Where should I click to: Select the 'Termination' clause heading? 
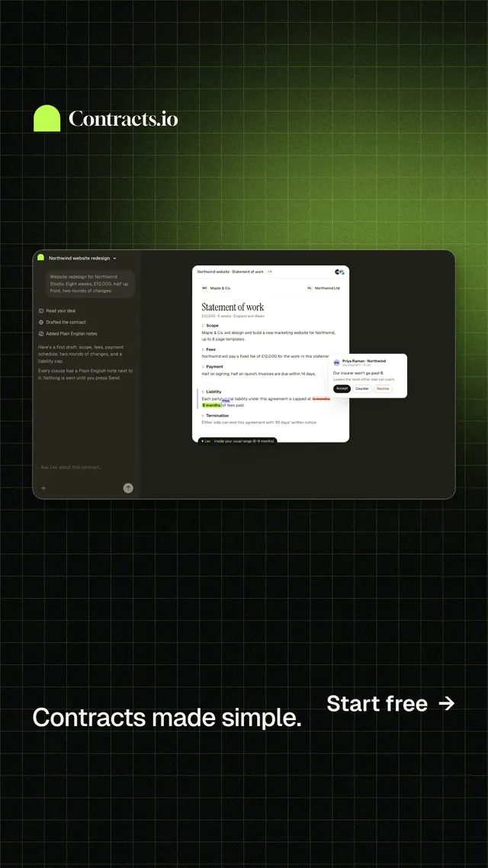(217, 416)
